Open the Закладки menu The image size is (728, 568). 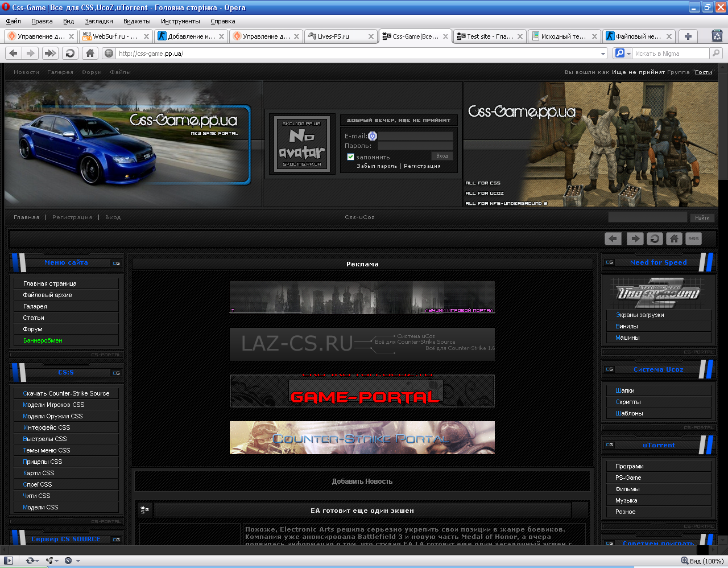(99, 21)
